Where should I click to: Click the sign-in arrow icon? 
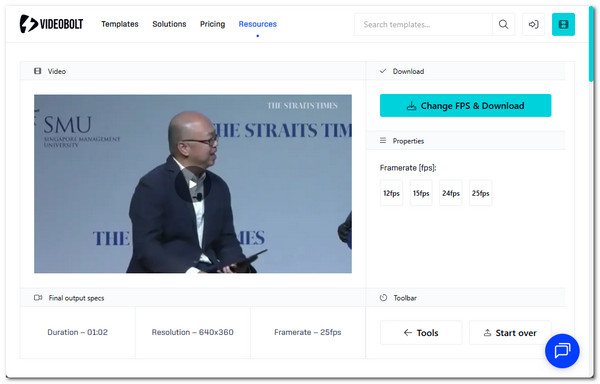pyautogui.click(x=533, y=24)
